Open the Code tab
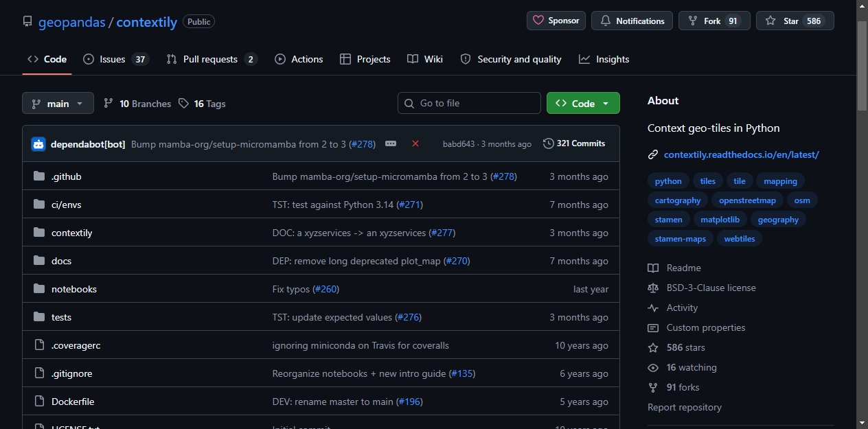The height and width of the screenshot is (429, 868). click(47, 59)
